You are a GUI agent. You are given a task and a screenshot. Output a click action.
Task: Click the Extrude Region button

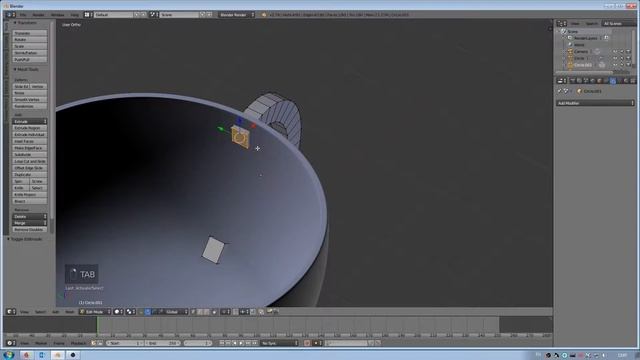point(29,128)
